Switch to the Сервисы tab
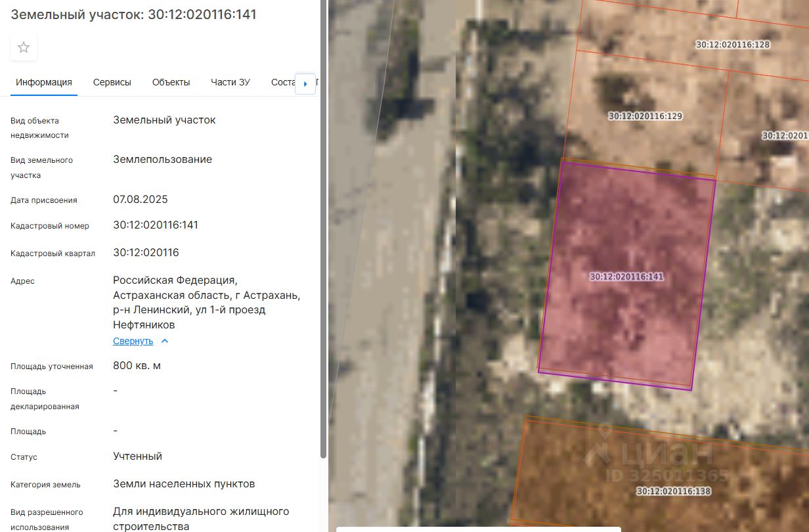Viewport: 809px width, 532px height. (112, 82)
